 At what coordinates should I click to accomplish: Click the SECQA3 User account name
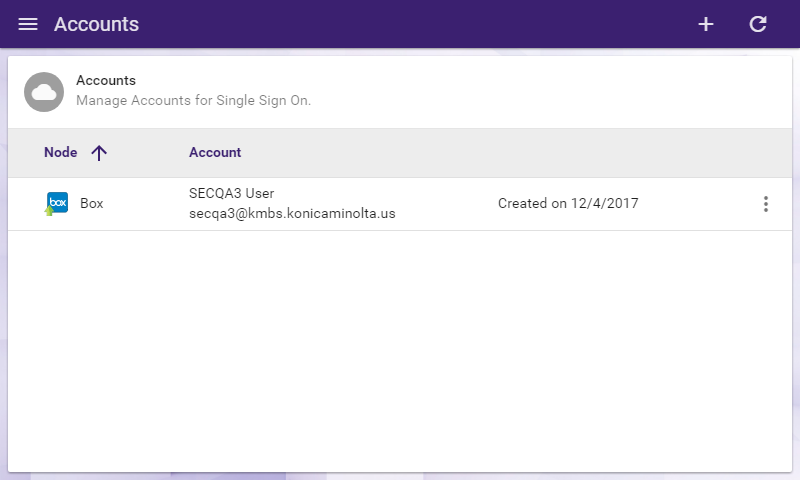[231, 193]
